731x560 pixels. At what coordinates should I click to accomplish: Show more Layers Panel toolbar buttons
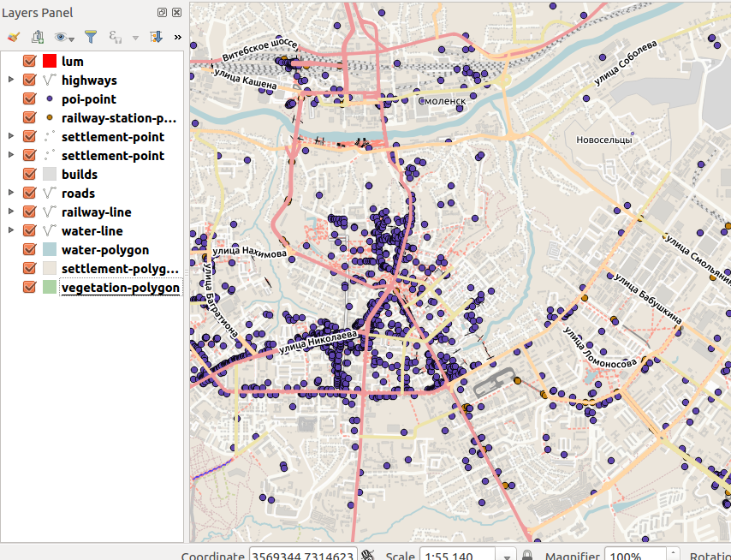pos(177,37)
